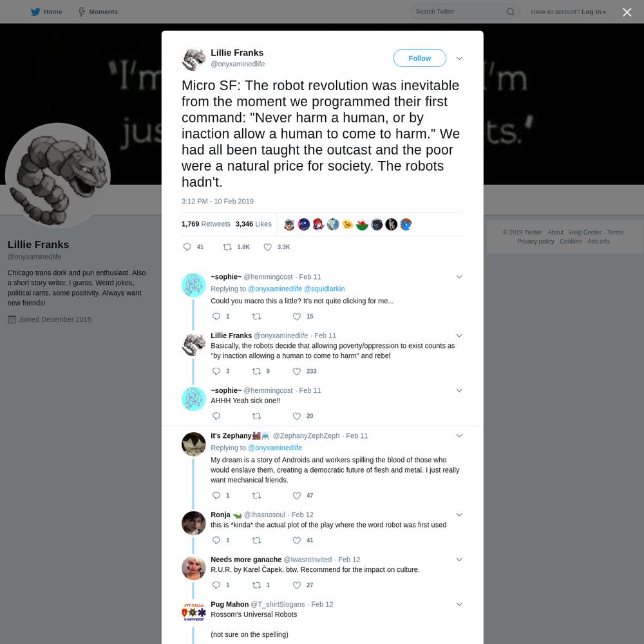Expand options for sophie's first reply
This screenshot has height=644, width=644.
[459, 277]
